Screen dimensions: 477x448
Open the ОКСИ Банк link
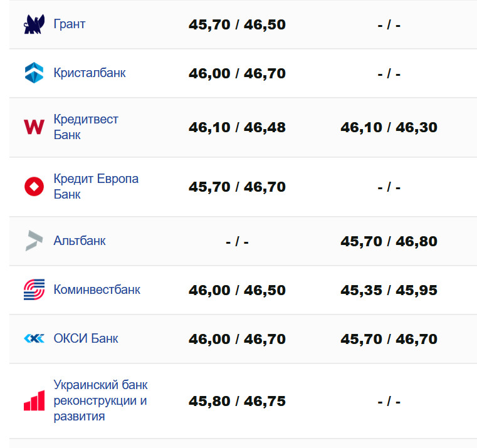86,338
